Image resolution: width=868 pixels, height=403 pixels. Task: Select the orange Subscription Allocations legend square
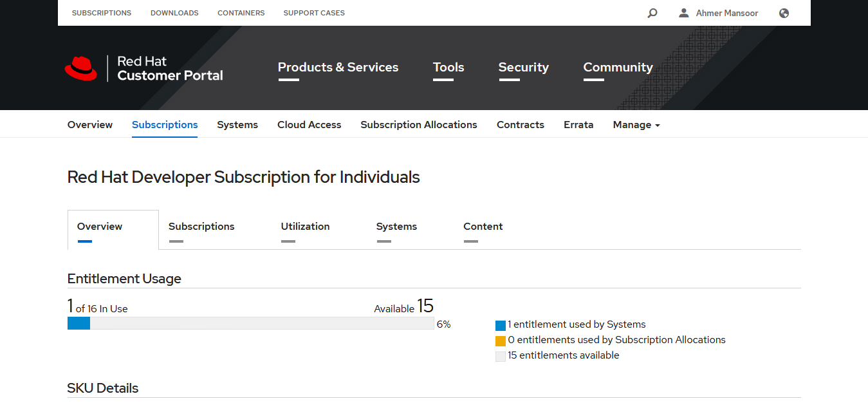(x=501, y=341)
